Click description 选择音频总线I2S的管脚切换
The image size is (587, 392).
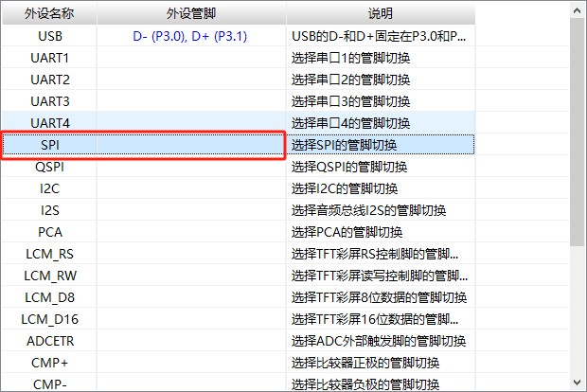(368, 210)
